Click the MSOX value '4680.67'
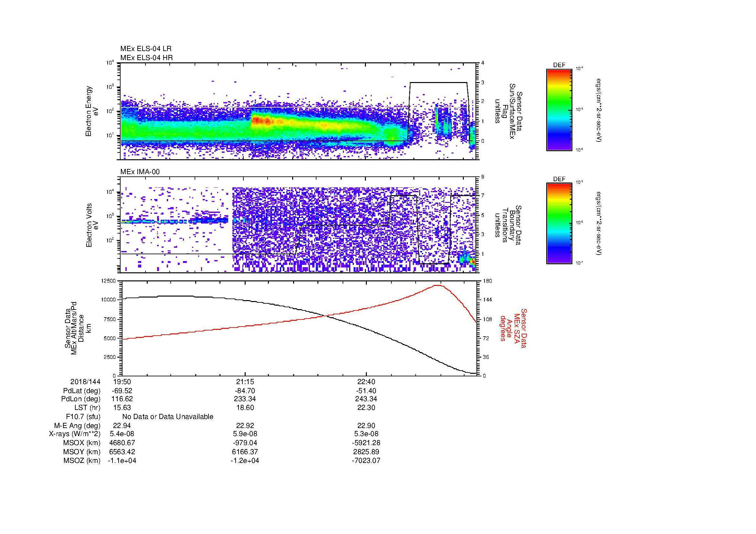The width and height of the screenshot is (756, 534). click(x=122, y=443)
